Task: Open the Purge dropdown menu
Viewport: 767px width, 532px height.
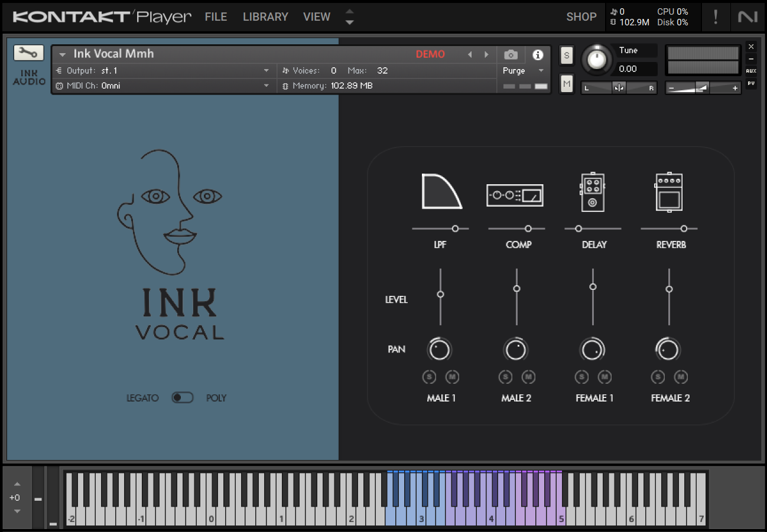Action: (524, 71)
